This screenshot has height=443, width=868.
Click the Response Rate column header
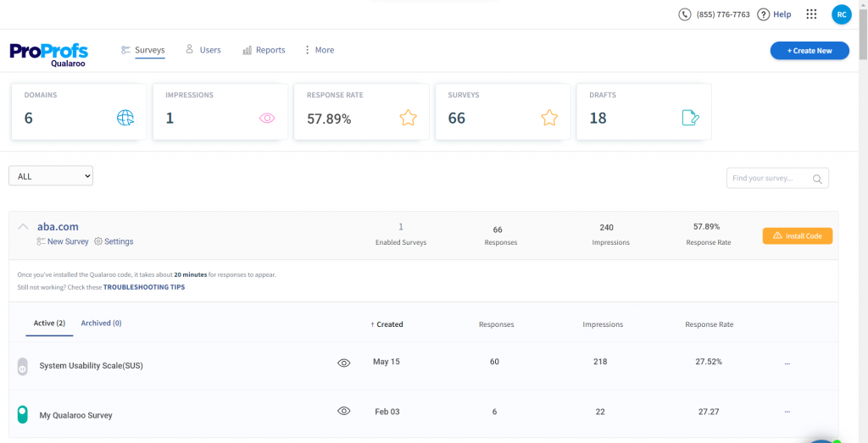click(x=709, y=324)
